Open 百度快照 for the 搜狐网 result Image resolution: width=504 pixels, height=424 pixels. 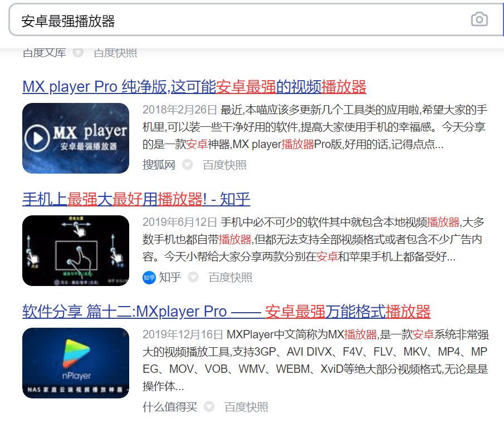point(224,165)
